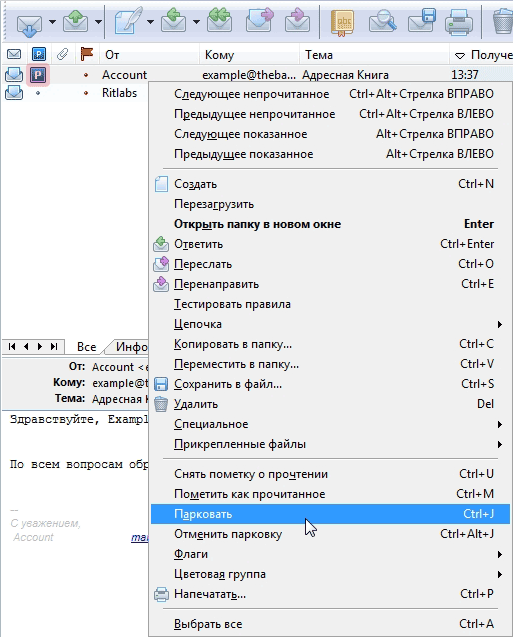Open the Address Book toolbar icon
Viewport: 513px width, 637px height.
click(342, 23)
